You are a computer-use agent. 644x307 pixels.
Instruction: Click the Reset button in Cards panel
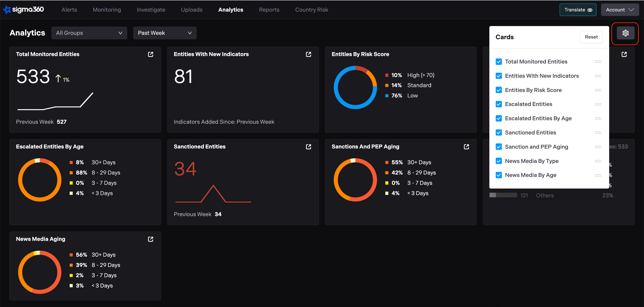coord(591,37)
